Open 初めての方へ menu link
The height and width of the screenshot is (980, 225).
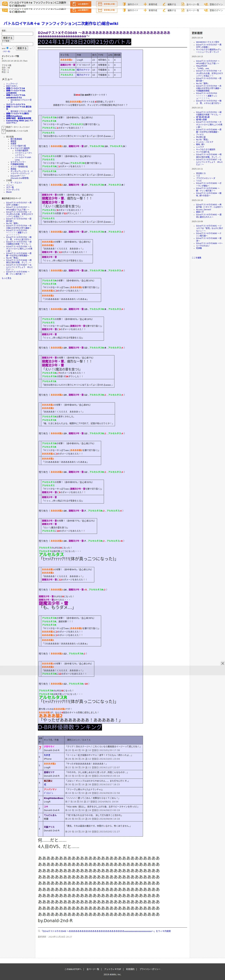point(11,86)
